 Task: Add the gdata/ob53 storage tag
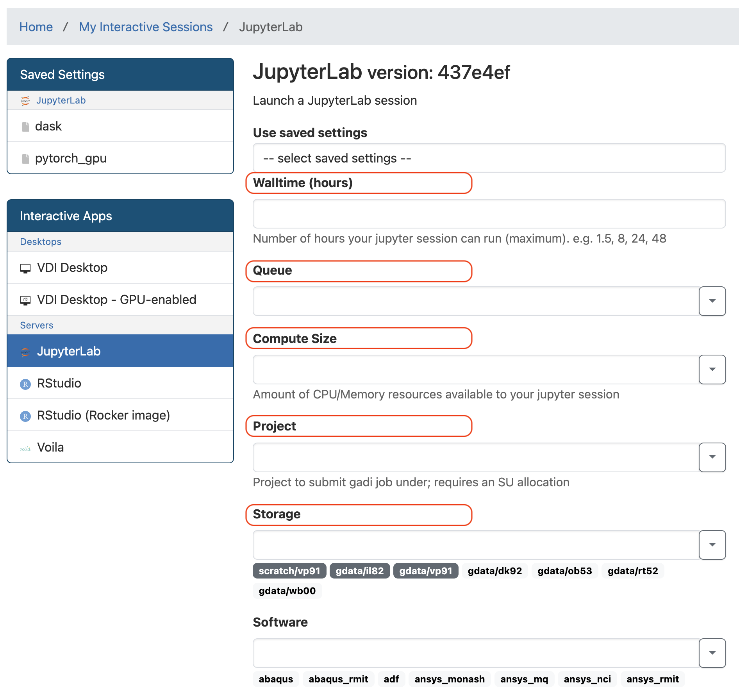[565, 571]
